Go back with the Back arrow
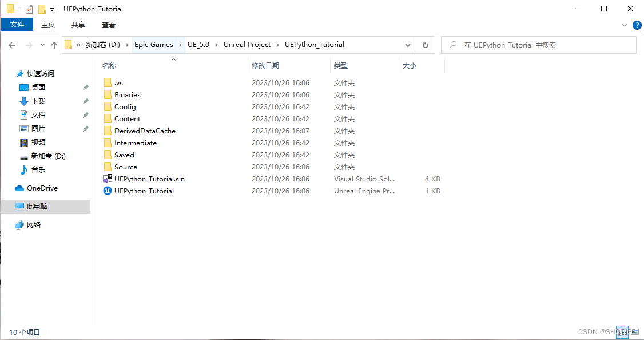Viewport: 644px width, 340px height. click(x=13, y=45)
